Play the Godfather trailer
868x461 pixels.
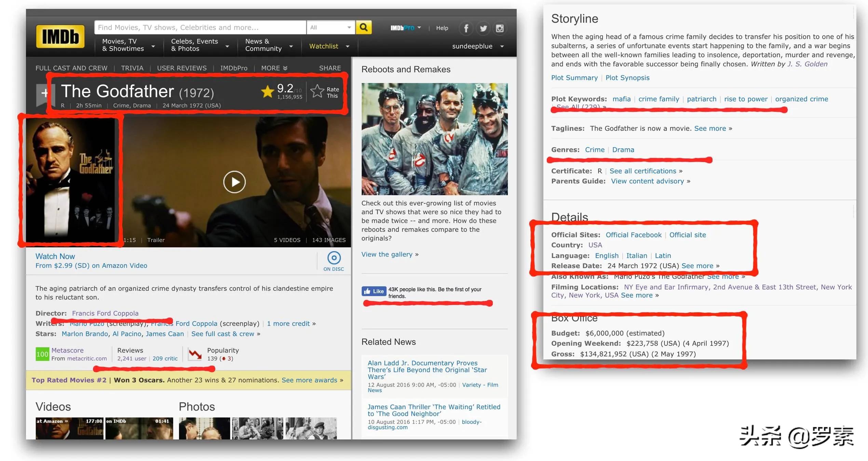pos(234,182)
